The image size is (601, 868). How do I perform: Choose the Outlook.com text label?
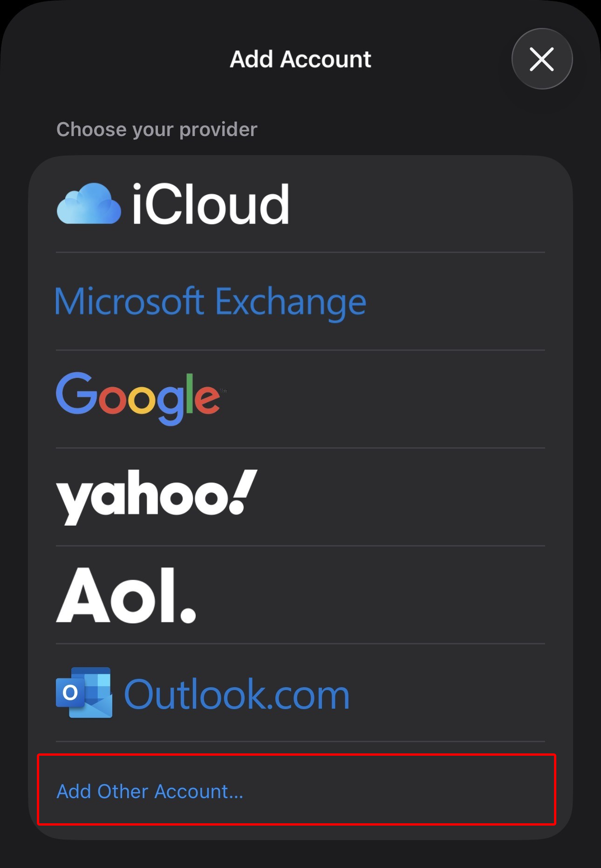click(237, 695)
